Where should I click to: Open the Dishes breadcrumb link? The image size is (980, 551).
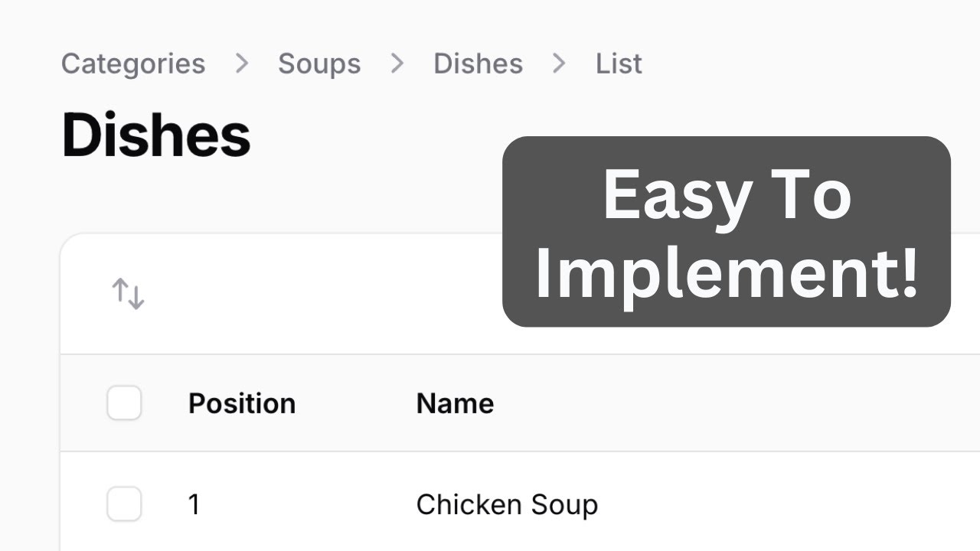pos(478,64)
